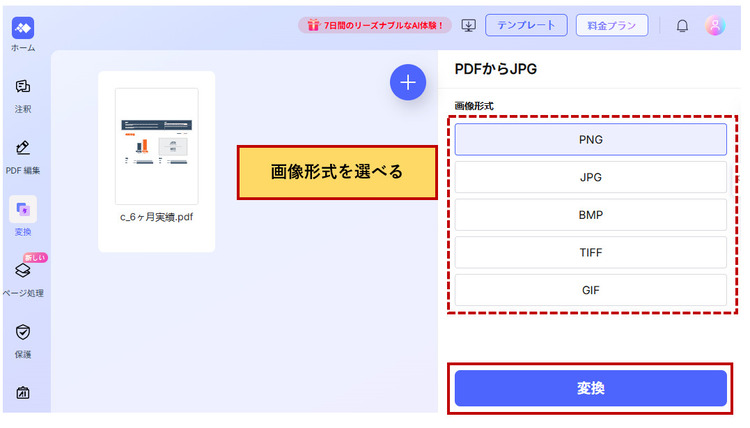Choose BMP image format
Viewport: 750px width, 428px height.
point(591,215)
